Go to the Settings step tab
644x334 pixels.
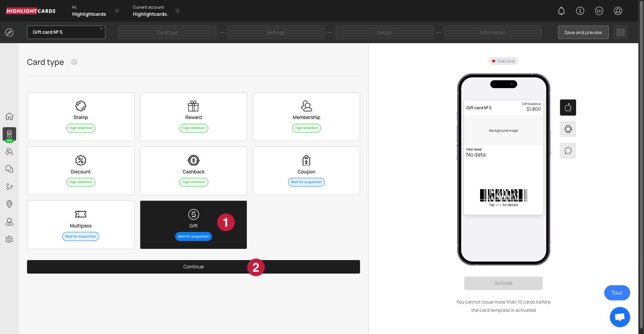click(x=276, y=32)
